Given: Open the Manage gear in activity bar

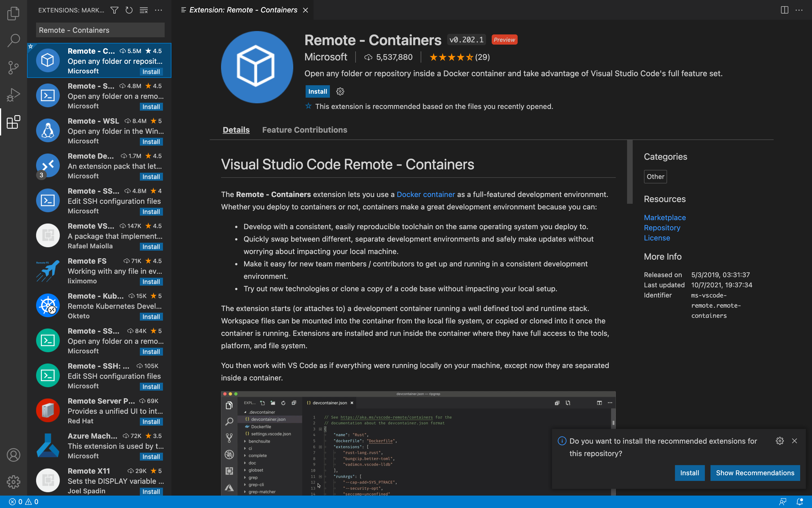Looking at the screenshot, I should 14,482.
